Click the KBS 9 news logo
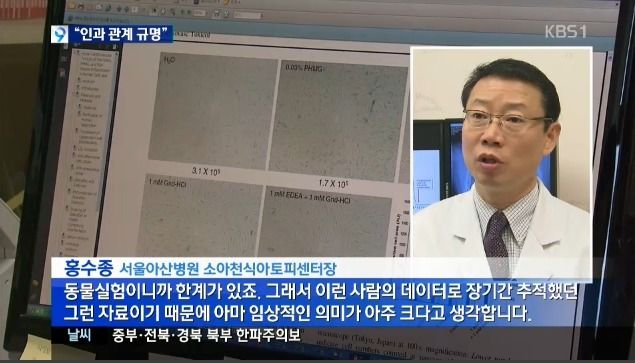 pos(60,34)
